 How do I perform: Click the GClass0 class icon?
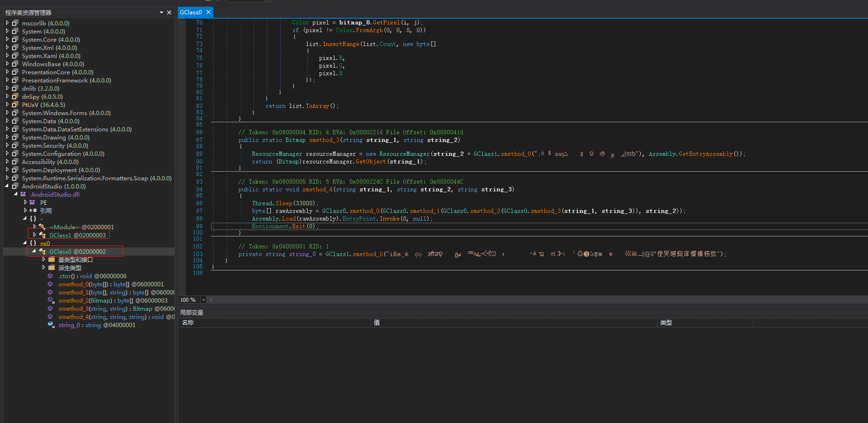click(42, 251)
